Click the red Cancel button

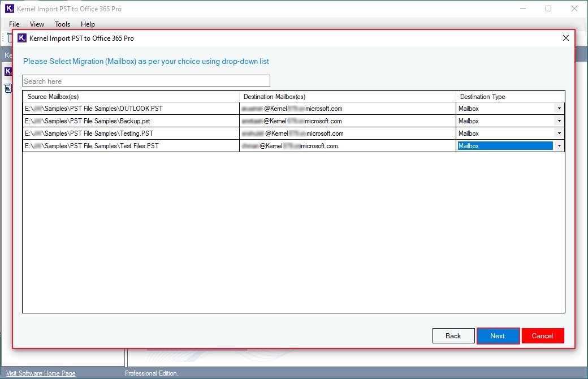click(543, 336)
